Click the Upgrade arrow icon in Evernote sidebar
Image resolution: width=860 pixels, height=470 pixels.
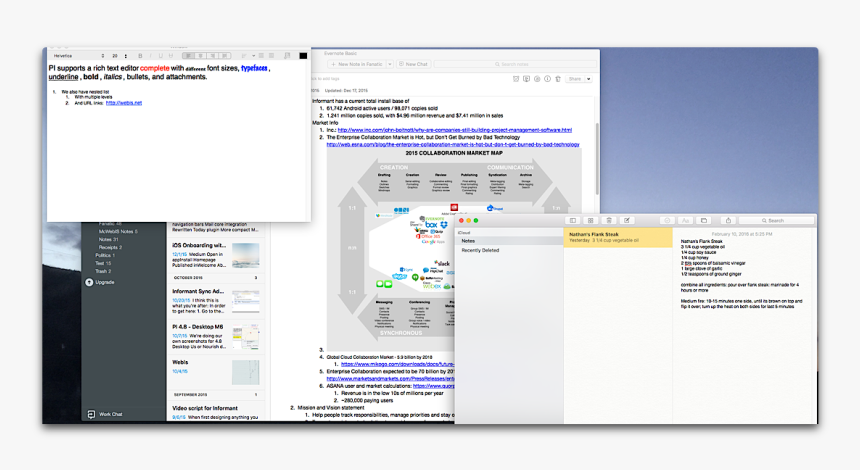click(89, 282)
